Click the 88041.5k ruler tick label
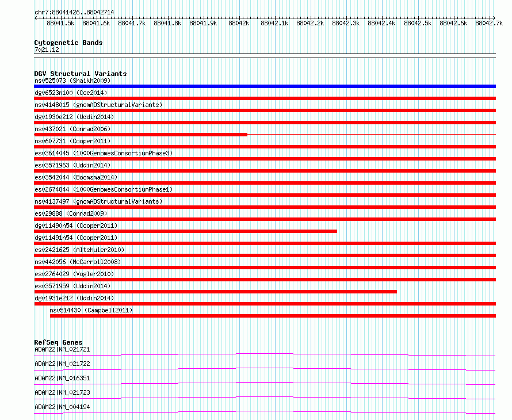512x420 pixels. [60, 23]
